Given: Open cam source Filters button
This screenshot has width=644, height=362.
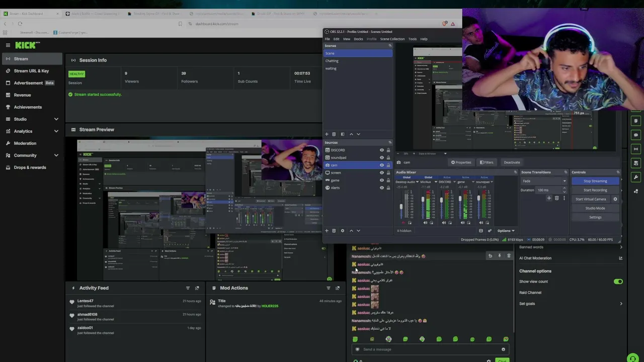Looking at the screenshot, I should [487, 162].
